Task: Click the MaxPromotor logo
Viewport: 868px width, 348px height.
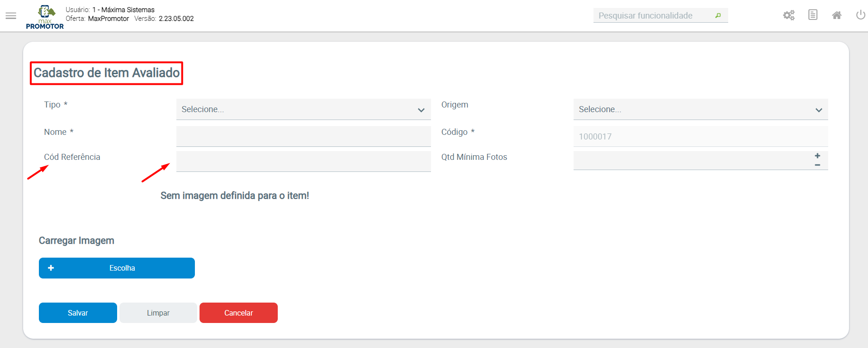Action: [45, 17]
